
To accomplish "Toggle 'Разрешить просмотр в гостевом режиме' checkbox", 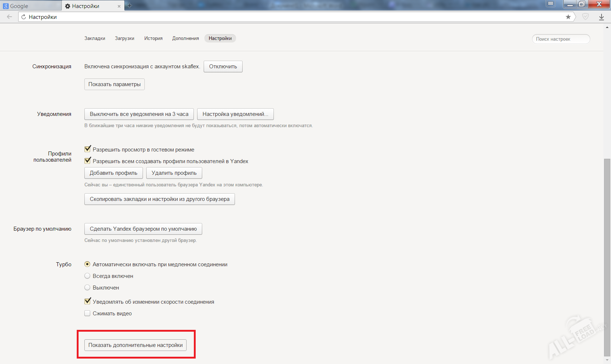I will coord(87,149).
